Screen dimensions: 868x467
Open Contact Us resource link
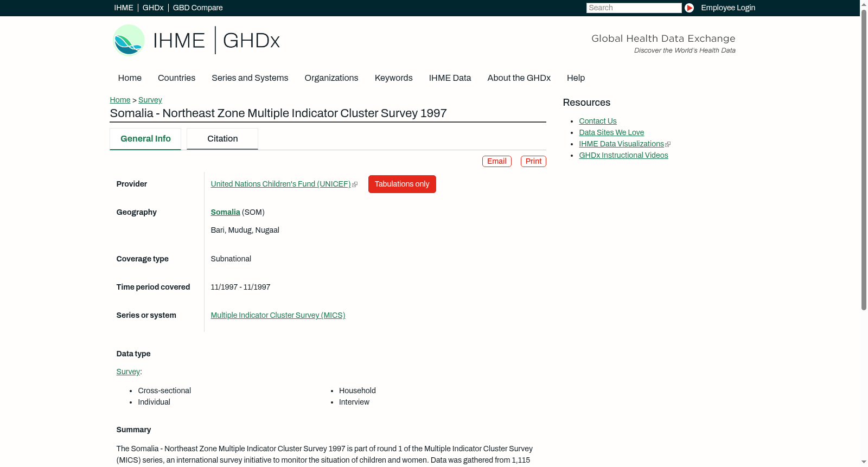(x=598, y=121)
